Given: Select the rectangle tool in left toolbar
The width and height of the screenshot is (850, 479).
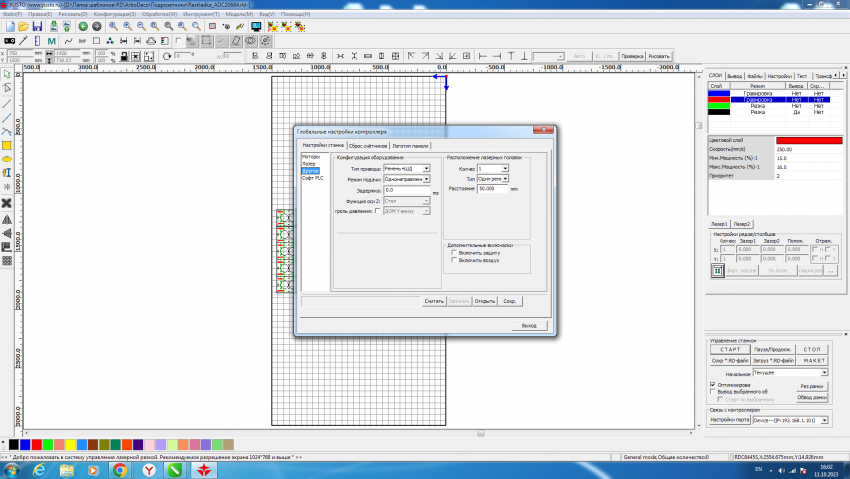Looking at the screenshot, I should (6, 145).
